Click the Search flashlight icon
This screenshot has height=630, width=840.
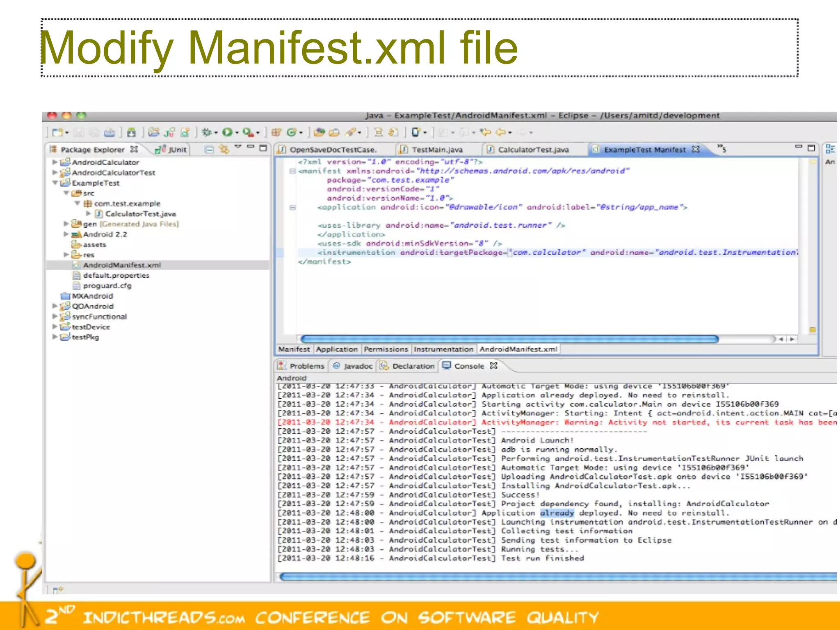coord(351,132)
